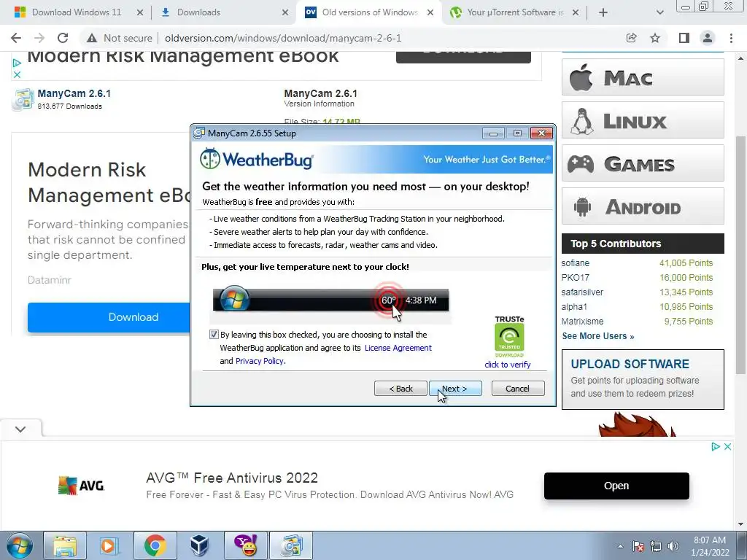
Task: Open the Chrome three-dot menu
Action: point(731,38)
